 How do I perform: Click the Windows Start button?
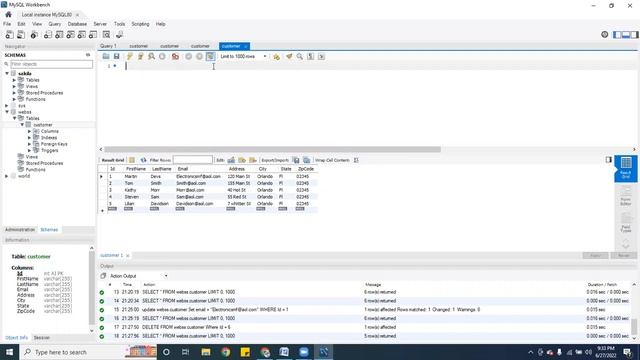(x=9, y=352)
